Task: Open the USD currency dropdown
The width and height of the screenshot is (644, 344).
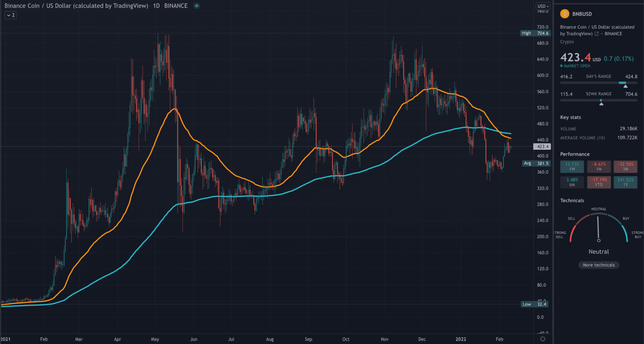Action: pos(543,6)
